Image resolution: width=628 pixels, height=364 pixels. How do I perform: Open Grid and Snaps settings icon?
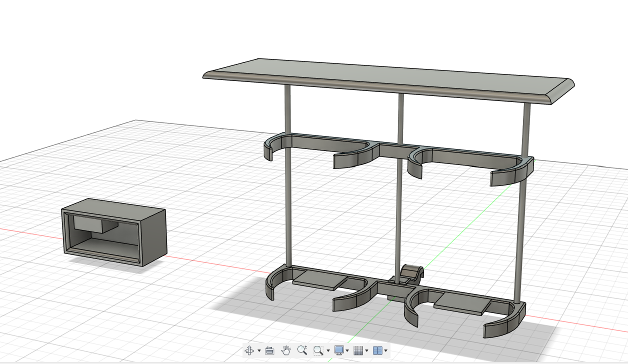pos(358,350)
